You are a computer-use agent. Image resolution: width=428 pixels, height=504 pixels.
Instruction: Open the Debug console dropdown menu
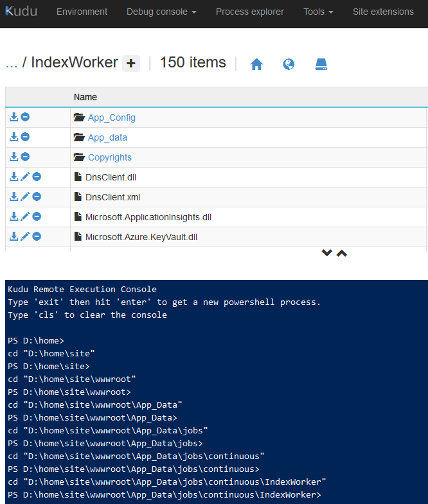(161, 12)
